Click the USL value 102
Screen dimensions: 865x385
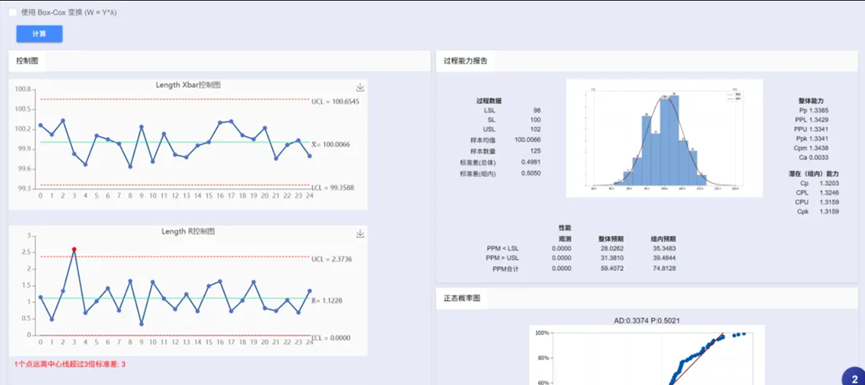(535, 130)
